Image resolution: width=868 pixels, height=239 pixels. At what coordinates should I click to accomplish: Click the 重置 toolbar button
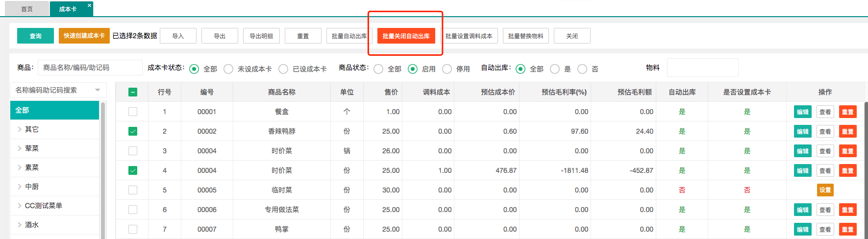coord(303,36)
